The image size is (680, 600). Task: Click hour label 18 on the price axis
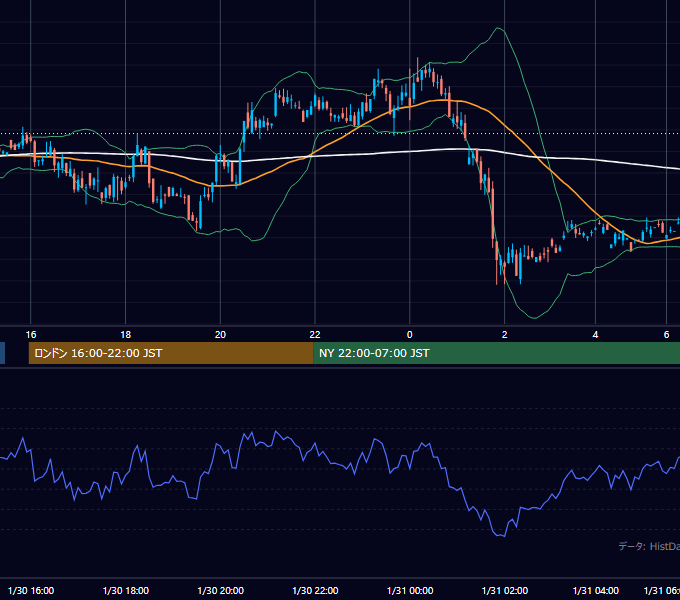point(125,335)
